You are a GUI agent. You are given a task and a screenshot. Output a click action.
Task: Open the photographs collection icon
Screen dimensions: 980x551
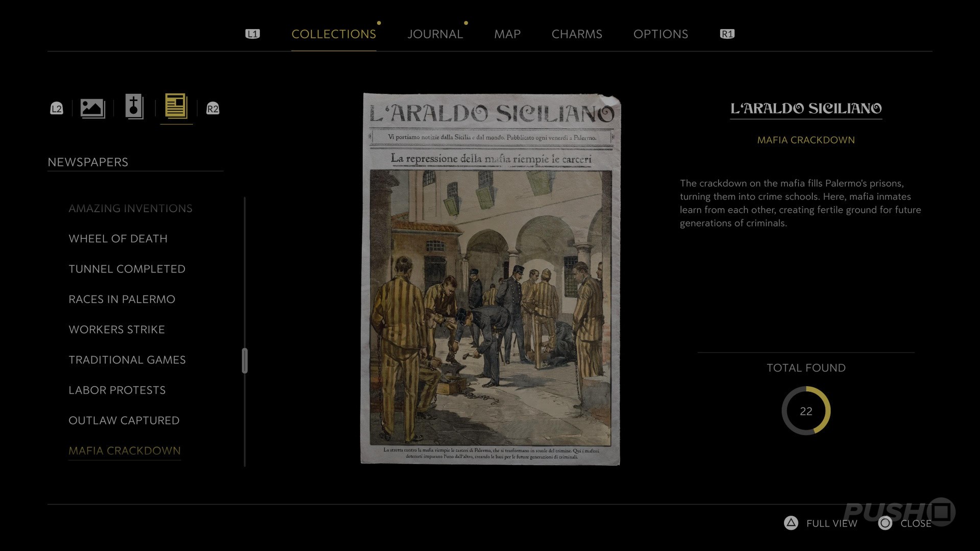[92, 108]
